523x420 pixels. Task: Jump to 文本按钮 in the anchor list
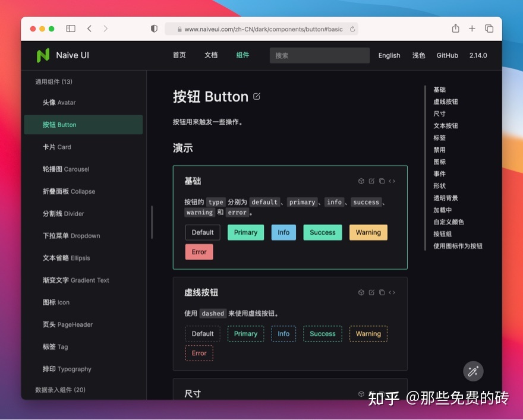click(446, 126)
